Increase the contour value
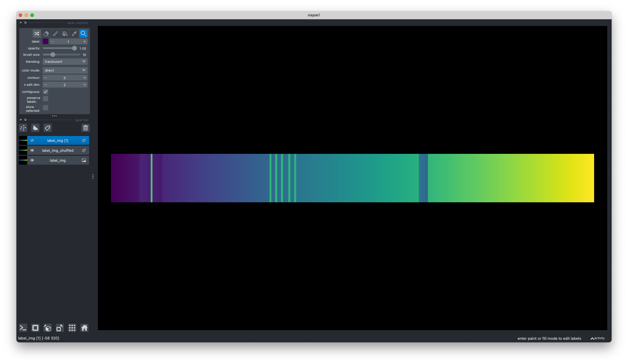 coord(85,78)
